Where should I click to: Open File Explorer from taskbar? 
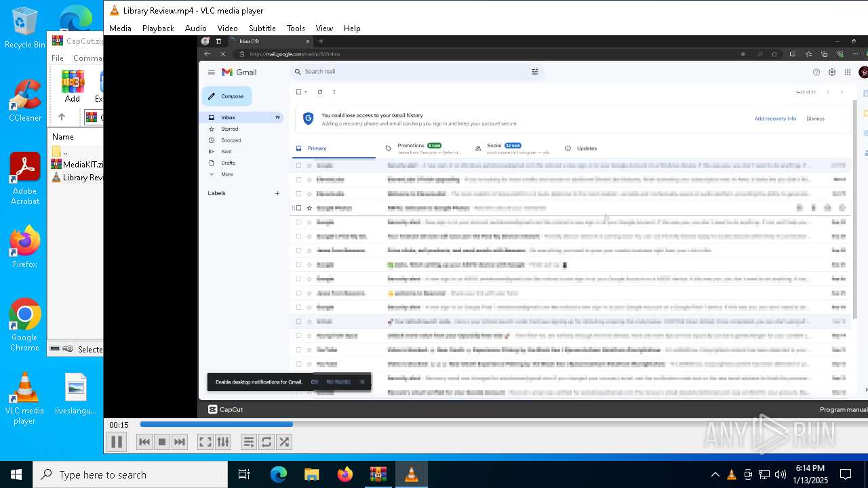311,474
